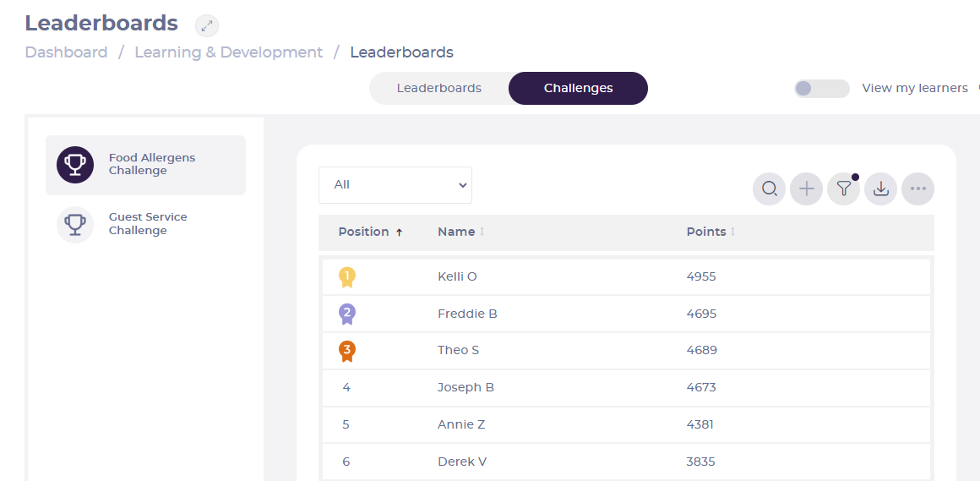Open the All dropdown selector
The width and height of the screenshot is (980, 481).
(395, 185)
